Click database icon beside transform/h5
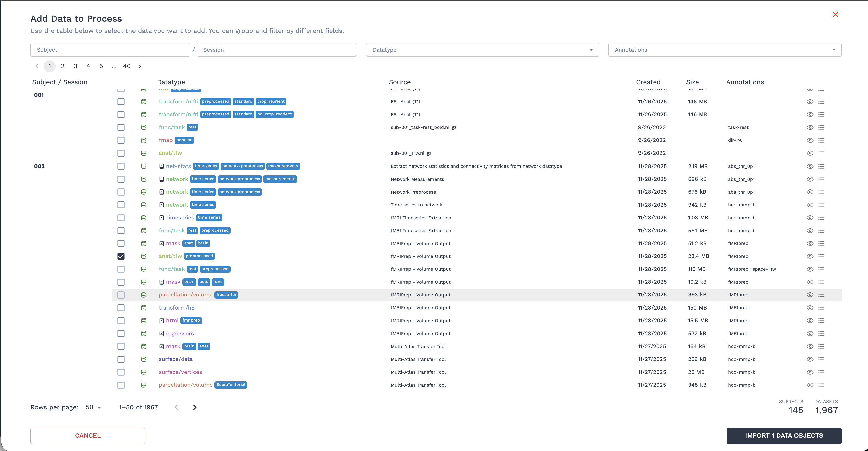The height and width of the screenshot is (451, 868). click(x=143, y=308)
